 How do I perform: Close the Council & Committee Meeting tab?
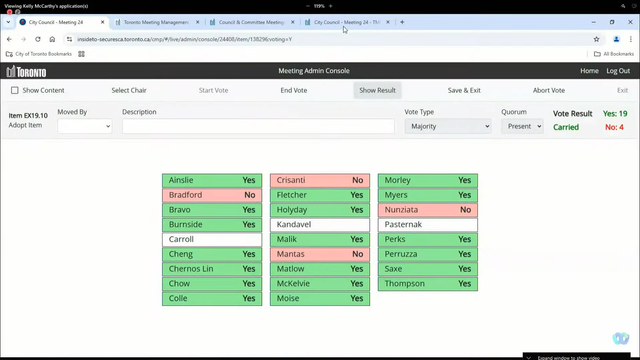point(293,22)
